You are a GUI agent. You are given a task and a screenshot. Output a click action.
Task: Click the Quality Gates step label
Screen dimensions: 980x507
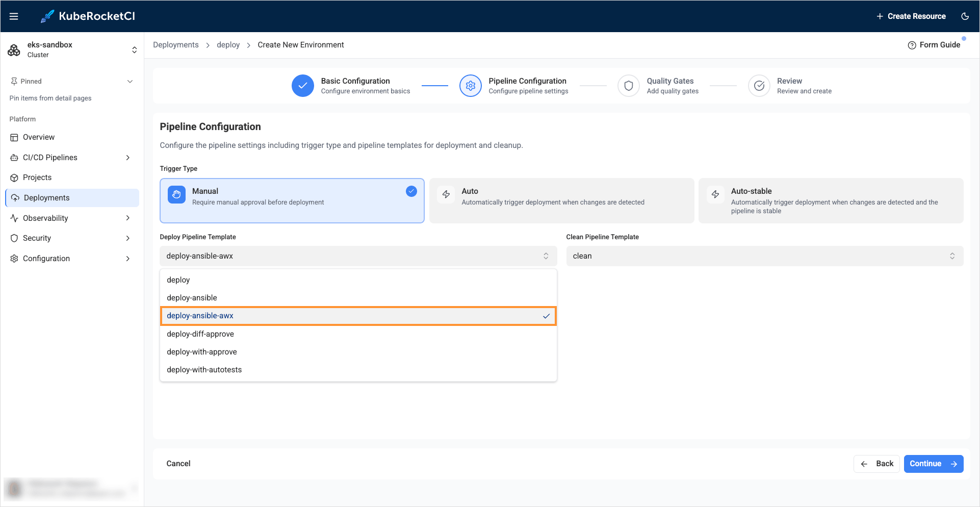pos(670,81)
